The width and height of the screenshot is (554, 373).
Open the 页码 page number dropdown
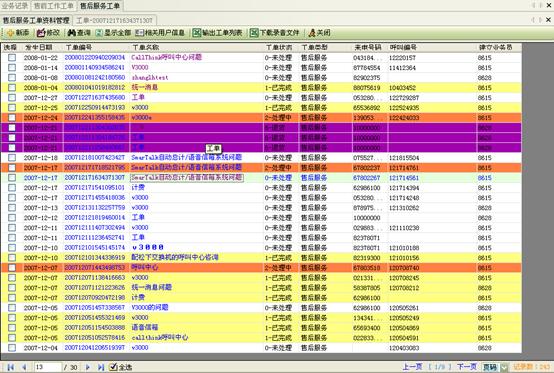tap(504, 367)
